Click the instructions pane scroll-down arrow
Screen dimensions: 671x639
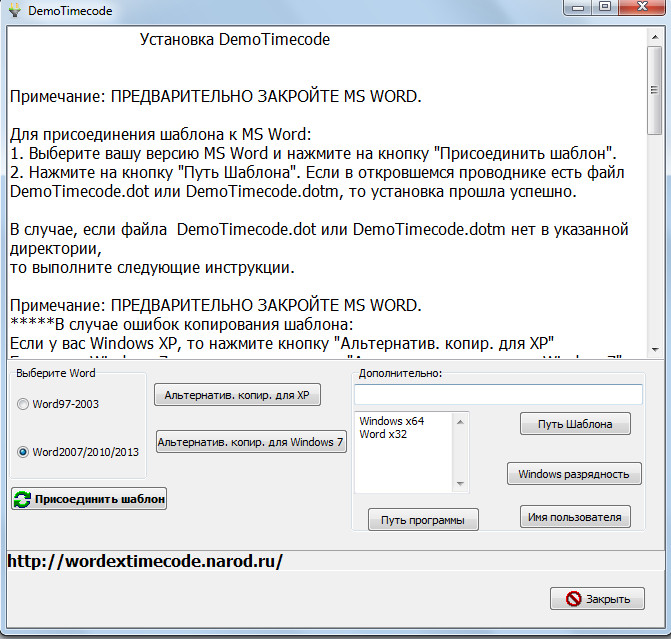[x=655, y=350]
